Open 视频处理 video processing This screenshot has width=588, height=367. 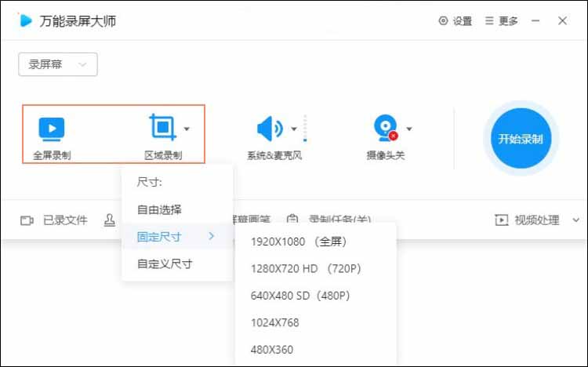click(528, 220)
